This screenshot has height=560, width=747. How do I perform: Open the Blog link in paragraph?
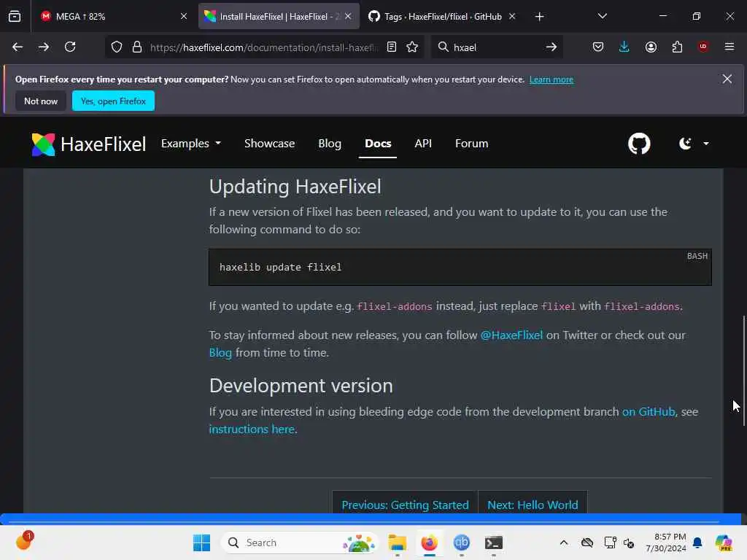[x=220, y=352]
